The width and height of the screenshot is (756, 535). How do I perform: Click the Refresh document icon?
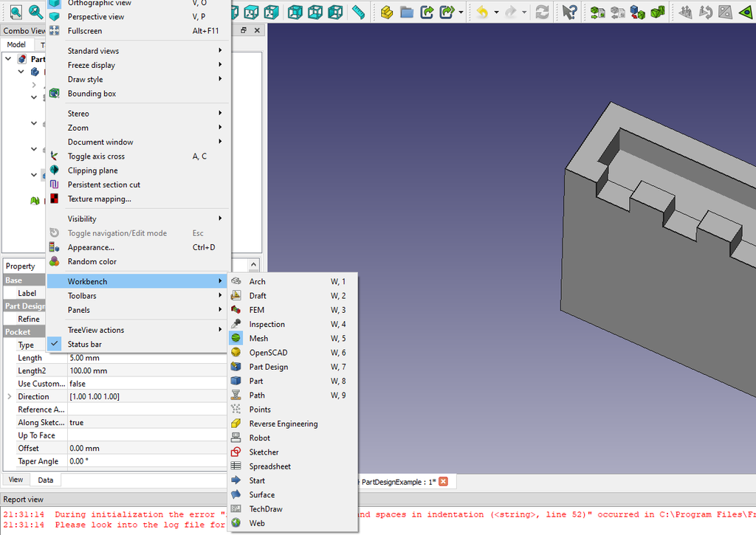pyautogui.click(x=543, y=12)
